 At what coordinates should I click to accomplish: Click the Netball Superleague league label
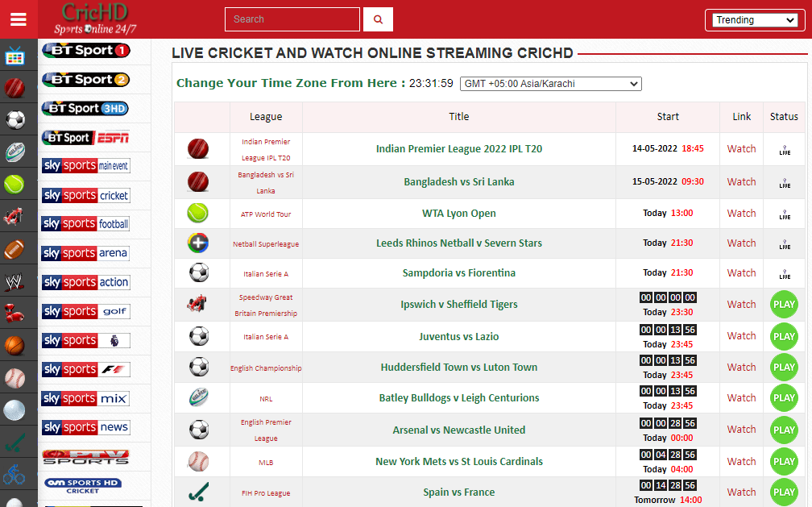click(x=266, y=244)
